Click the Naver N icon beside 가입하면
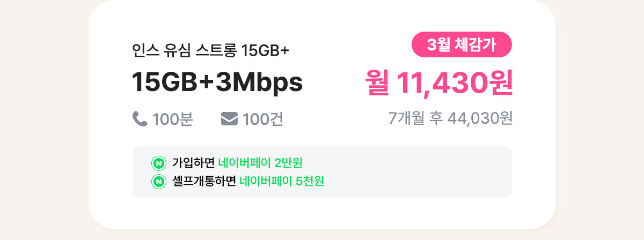The width and height of the screenshot is (644, 240). [158, 163]
